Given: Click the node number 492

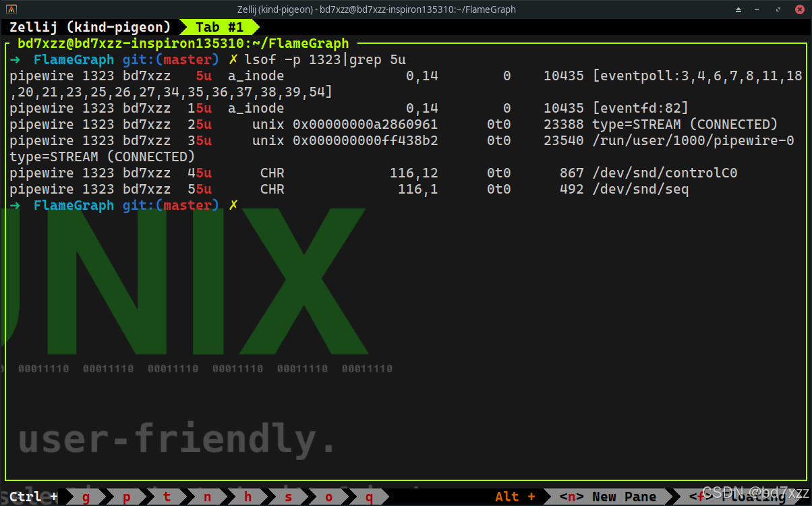Looking at the screenshot, I should coord(572,190).
